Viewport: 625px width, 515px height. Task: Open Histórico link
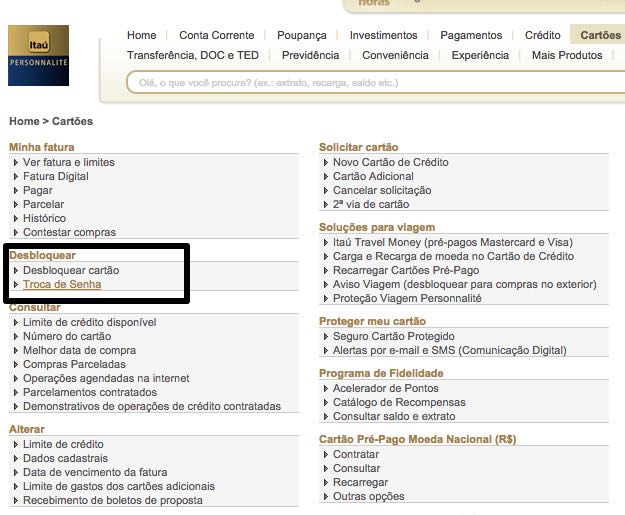tap(44, 218)
